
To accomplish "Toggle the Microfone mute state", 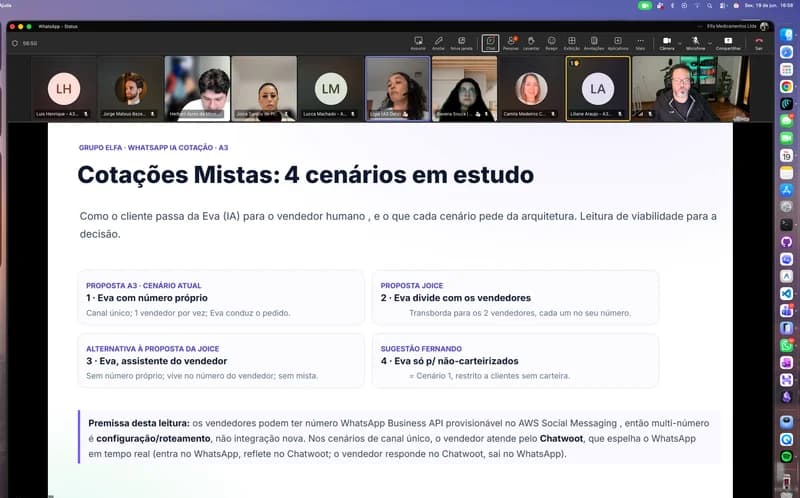I will 695,43.
